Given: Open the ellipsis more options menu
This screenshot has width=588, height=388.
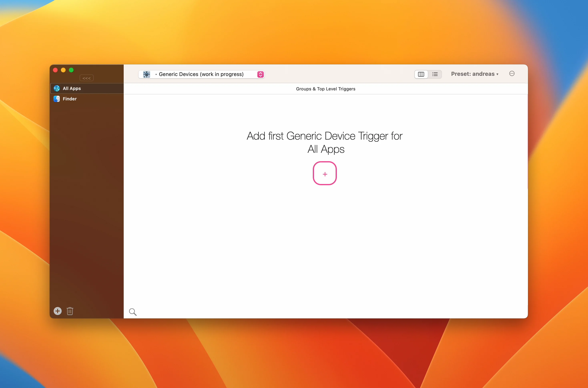Looking at the screenshot, I should (512, 73).
